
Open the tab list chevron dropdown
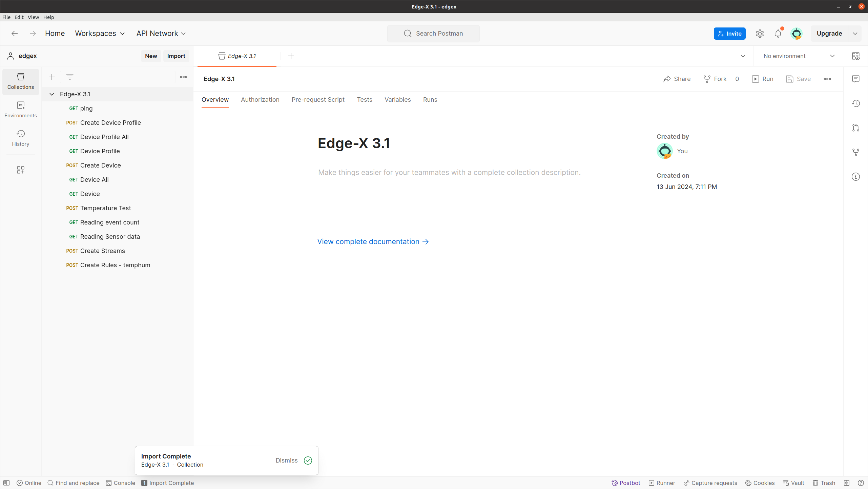tap(743, 56)
